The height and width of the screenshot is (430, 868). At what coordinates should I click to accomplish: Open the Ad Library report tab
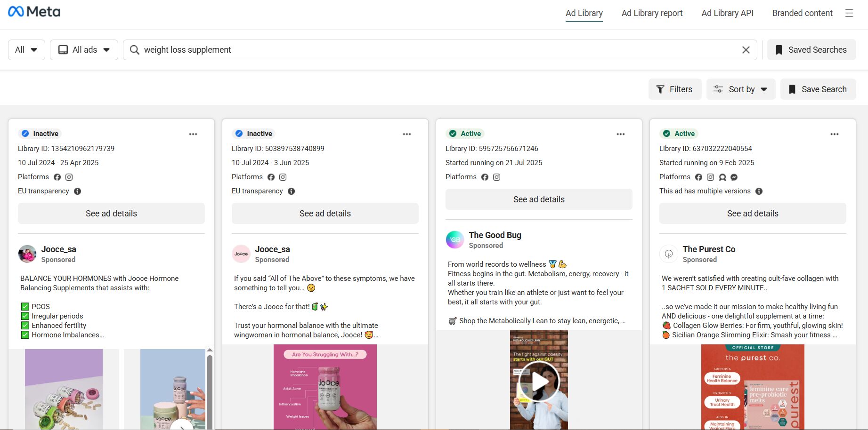(652, 13)
